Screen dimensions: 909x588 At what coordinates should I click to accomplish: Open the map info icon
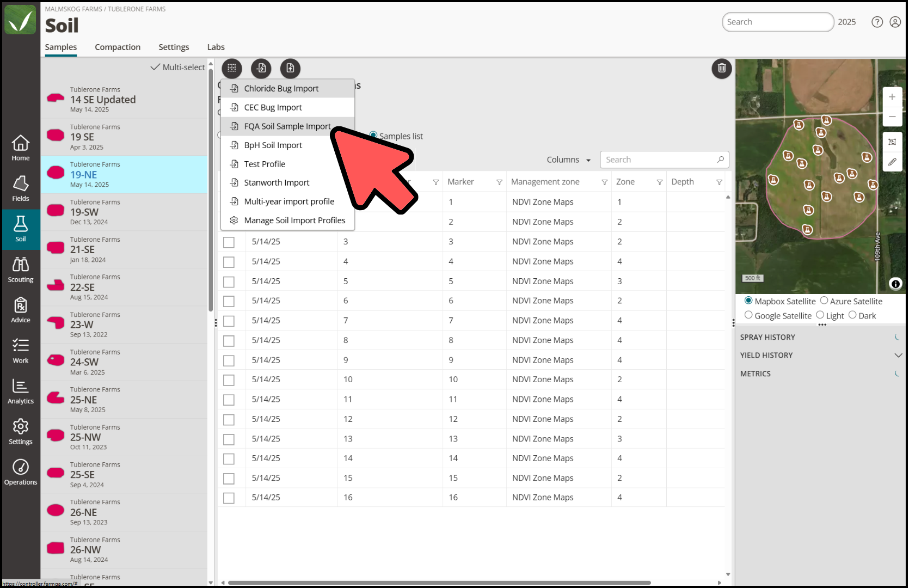[x=895, y=284]
